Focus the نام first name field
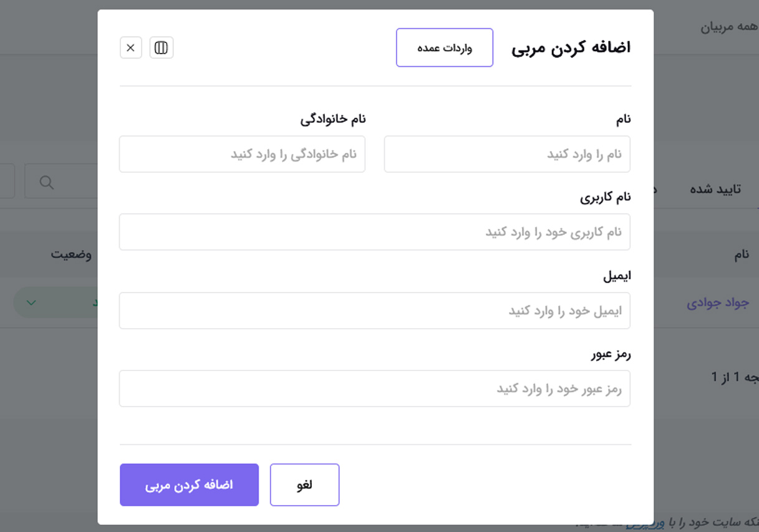 tap(507, 154)
